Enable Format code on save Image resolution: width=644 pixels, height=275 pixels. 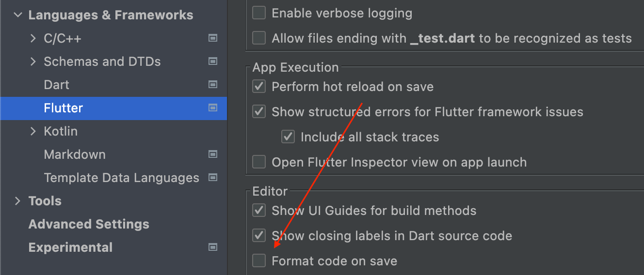click(259, 261)
